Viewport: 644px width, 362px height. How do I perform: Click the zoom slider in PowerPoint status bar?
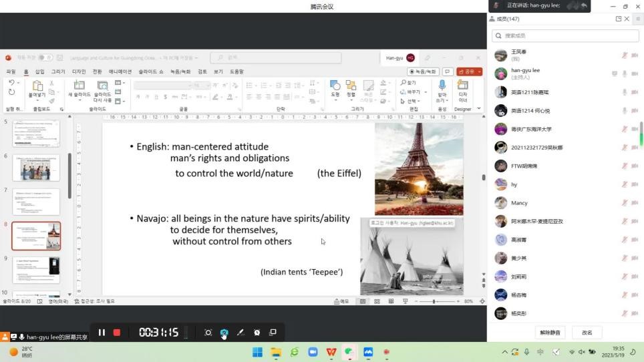[x=434, y=301]
